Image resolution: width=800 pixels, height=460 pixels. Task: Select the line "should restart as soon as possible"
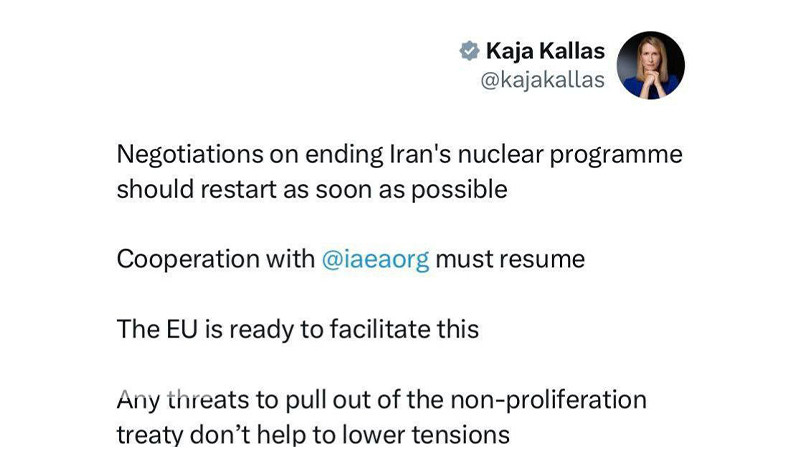coord(312,190)
